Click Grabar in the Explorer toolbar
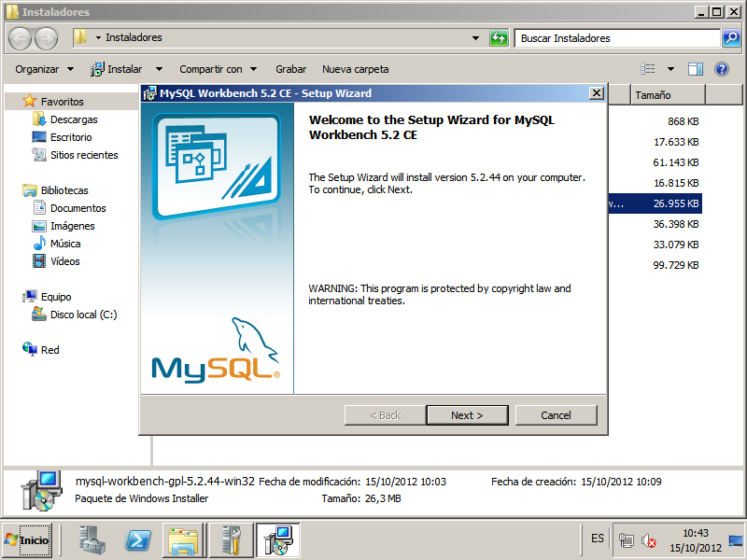 click(290, 69)
